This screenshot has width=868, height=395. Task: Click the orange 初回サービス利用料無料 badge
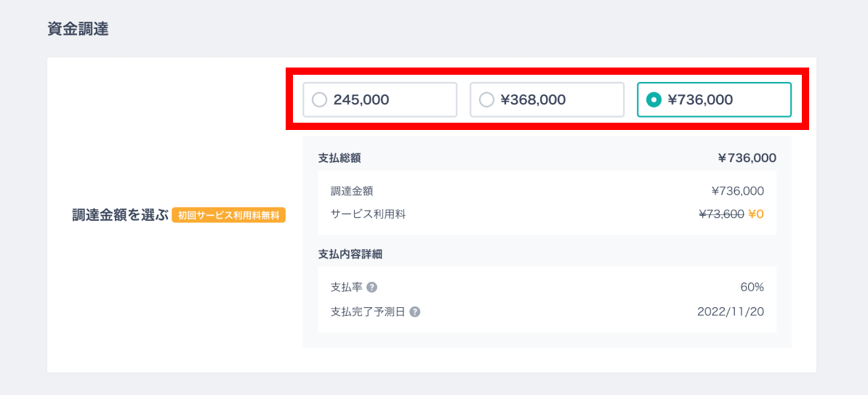(228, 215)
